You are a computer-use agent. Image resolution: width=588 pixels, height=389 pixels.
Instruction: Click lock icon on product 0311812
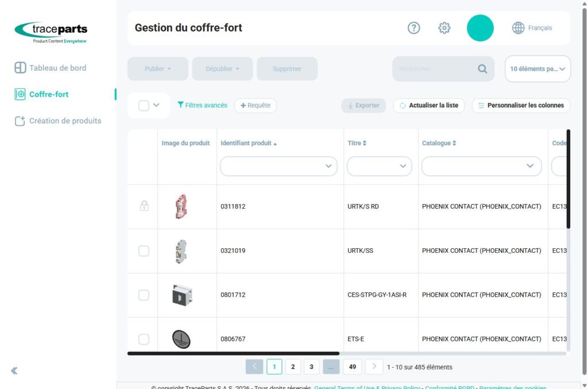click(144, 206)
